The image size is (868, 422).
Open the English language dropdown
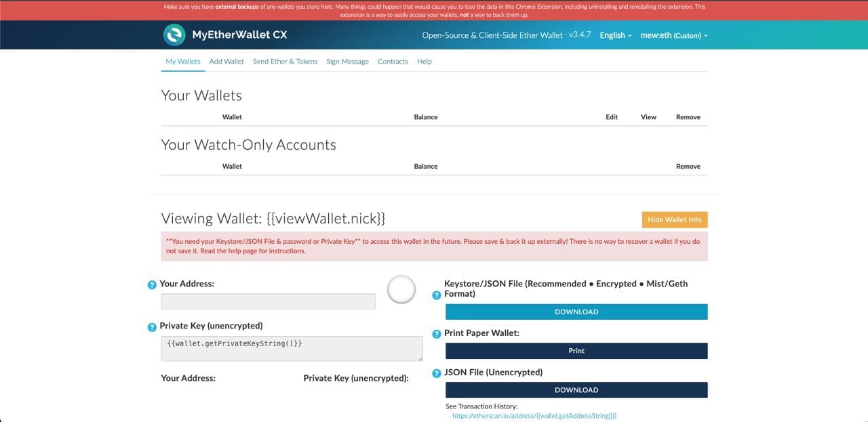614,35
